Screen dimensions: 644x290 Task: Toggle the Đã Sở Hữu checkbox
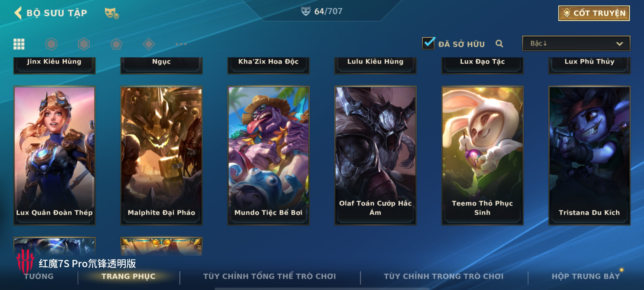click(428, 43)
